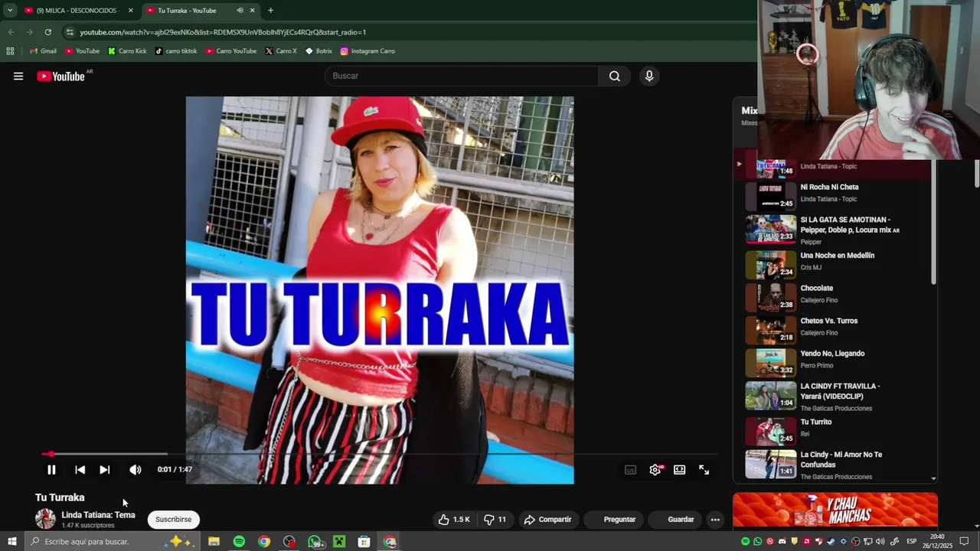The height and width of the screenshot is (551, 980).
Task: Open the Linda Tatiana: Tema channel link
Action: coord(98,515)
